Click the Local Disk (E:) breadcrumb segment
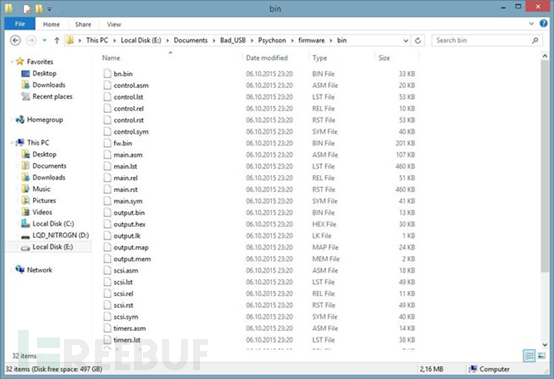 click(x=141, y=40)
